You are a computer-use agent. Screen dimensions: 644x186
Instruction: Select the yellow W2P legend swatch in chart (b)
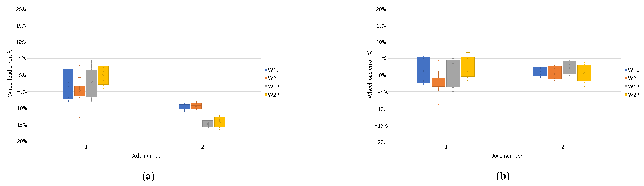[x=626, y=95]
